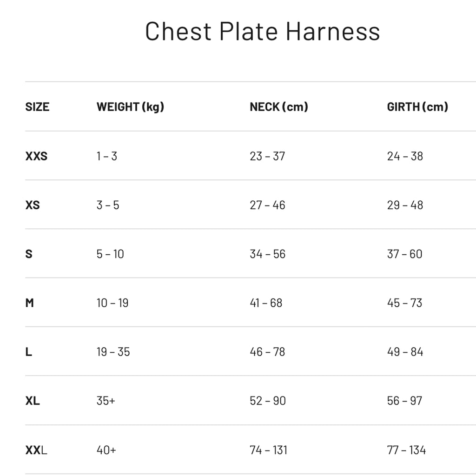The image size is (476, 476).
Task: Select the M size row label
Action: point(30,303)
